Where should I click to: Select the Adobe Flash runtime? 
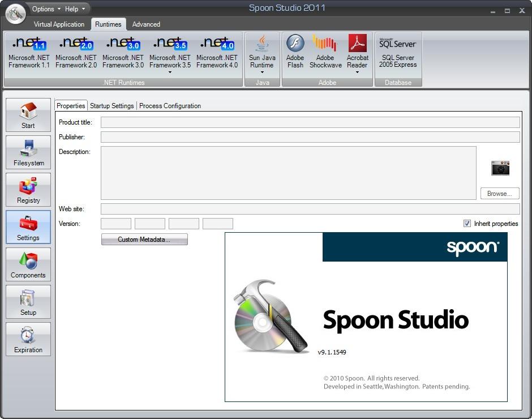pyautogui.click(x=295, y=52)
